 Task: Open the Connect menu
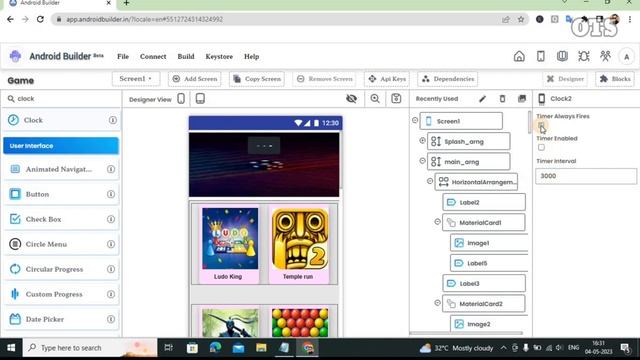point(153,57)
